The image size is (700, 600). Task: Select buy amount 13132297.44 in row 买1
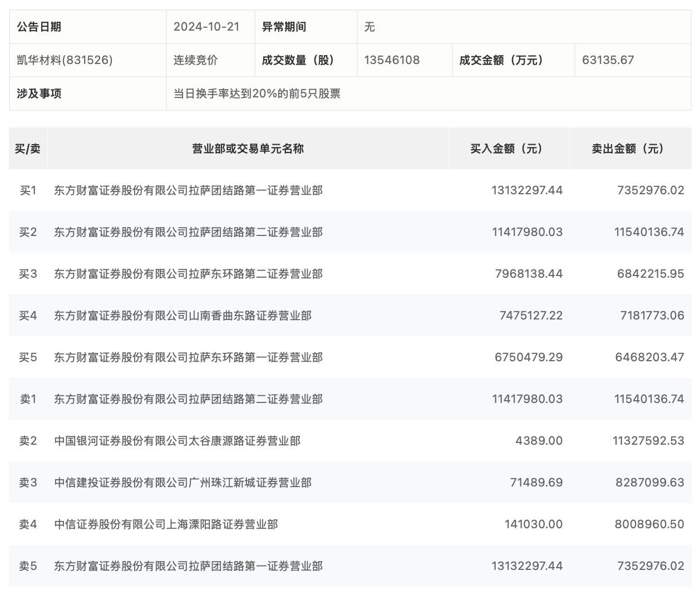(x=527, y=190)
